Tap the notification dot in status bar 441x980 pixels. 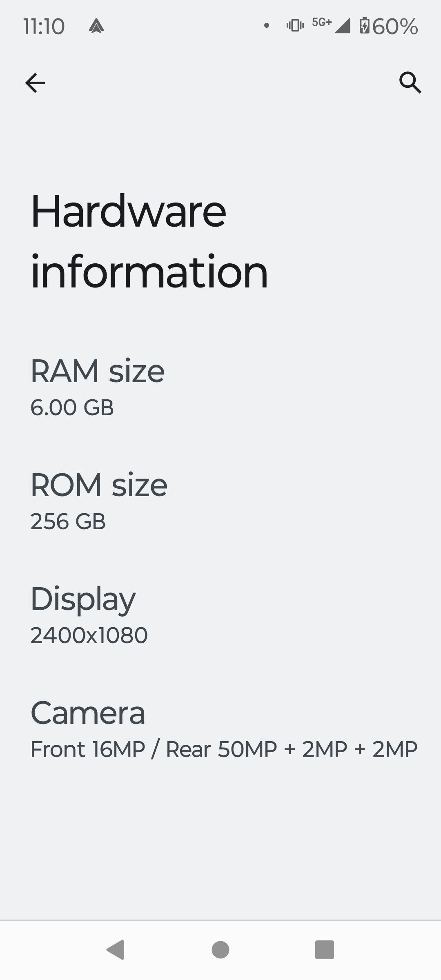click(267, 26)
